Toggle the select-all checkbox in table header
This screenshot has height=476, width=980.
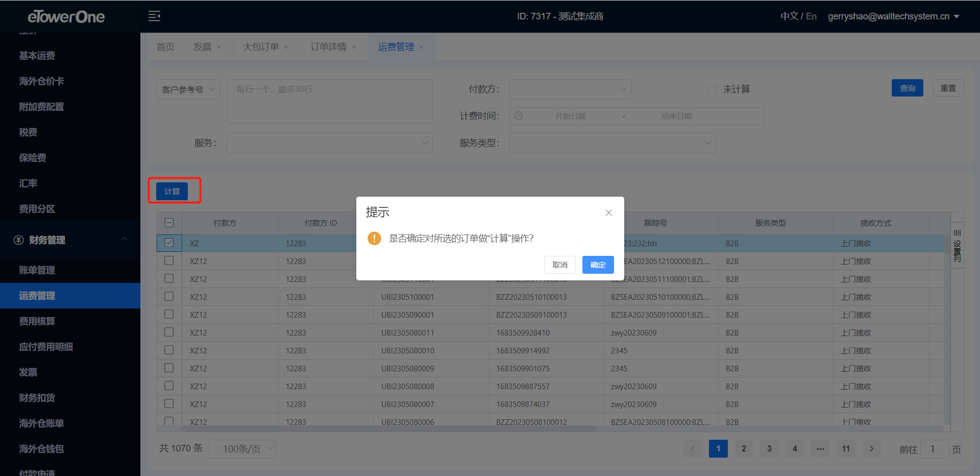tap(169, 223)
